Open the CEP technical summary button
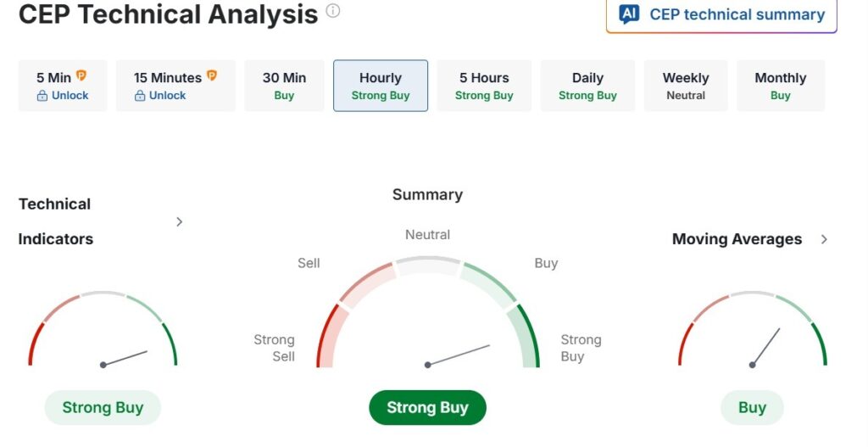The image size is (868, 447). click(x=721, y=14)
